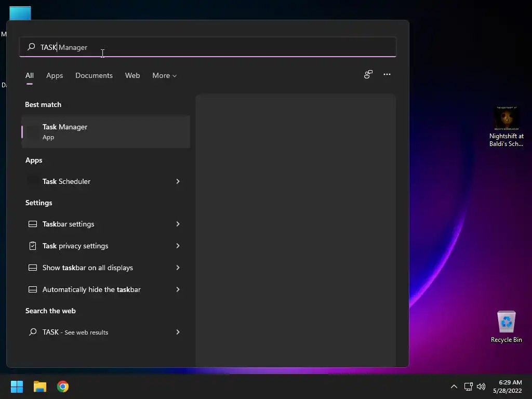Image resolution: width=532 pixels, height=399 pixels.
Task: Click the Windows Start button
Action: pos(17,387)
